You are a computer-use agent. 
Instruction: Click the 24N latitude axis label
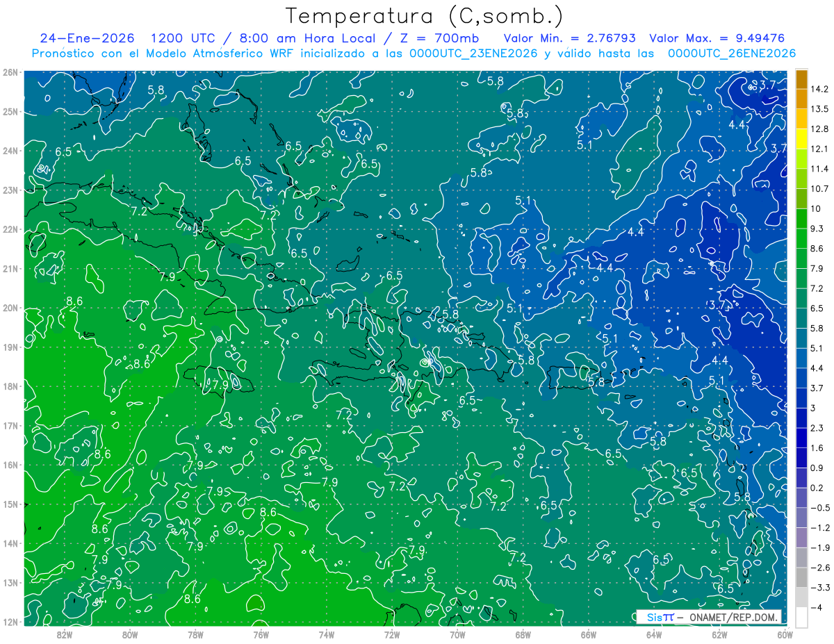coord(10,151)
